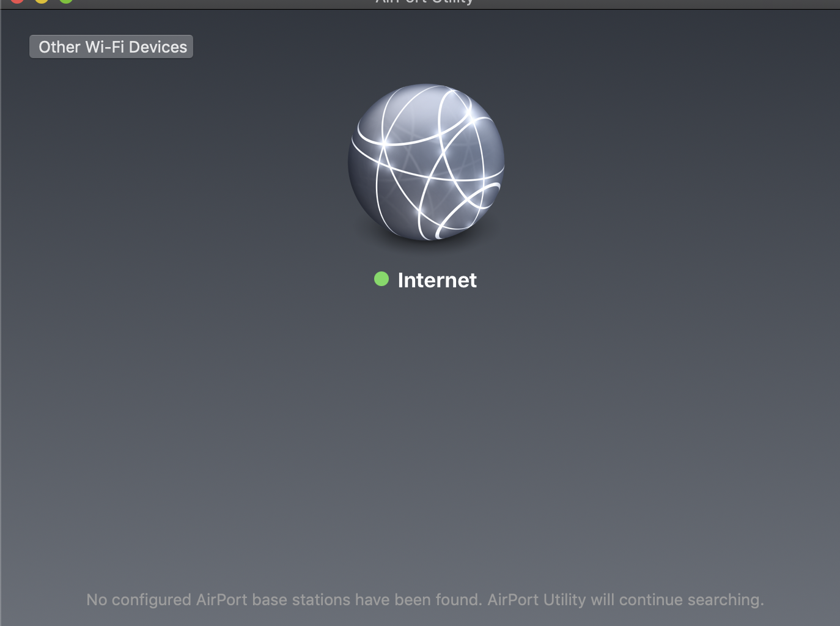Screen dimensions: 840x626
Task: Select the Internet label text
Action: [437, 279]
